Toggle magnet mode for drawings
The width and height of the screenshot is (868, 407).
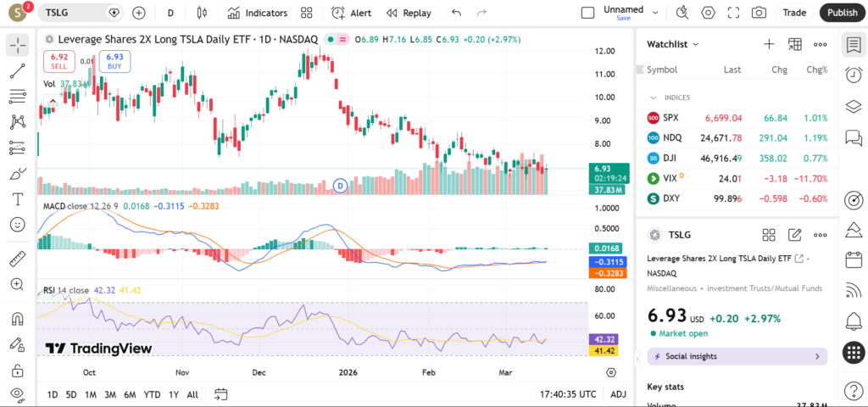18,319
